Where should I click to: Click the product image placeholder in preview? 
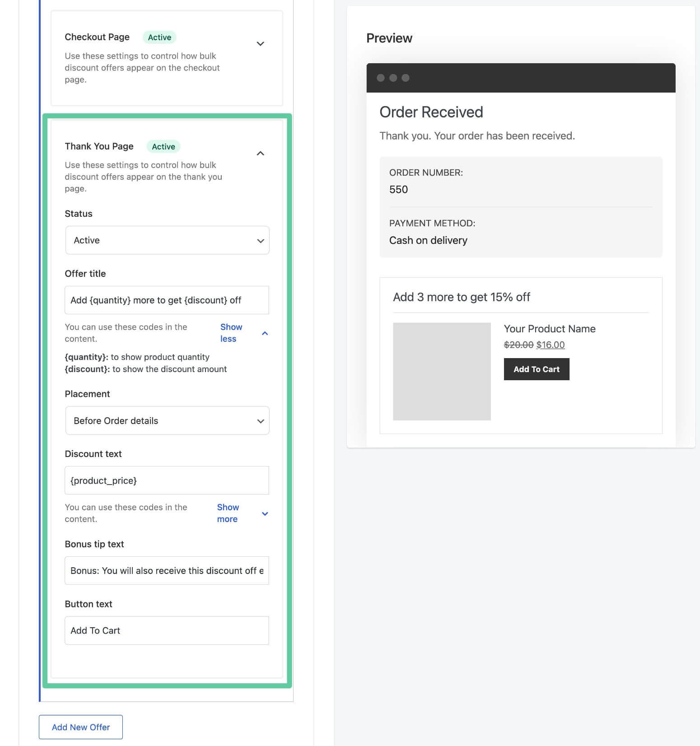(442, 371)
